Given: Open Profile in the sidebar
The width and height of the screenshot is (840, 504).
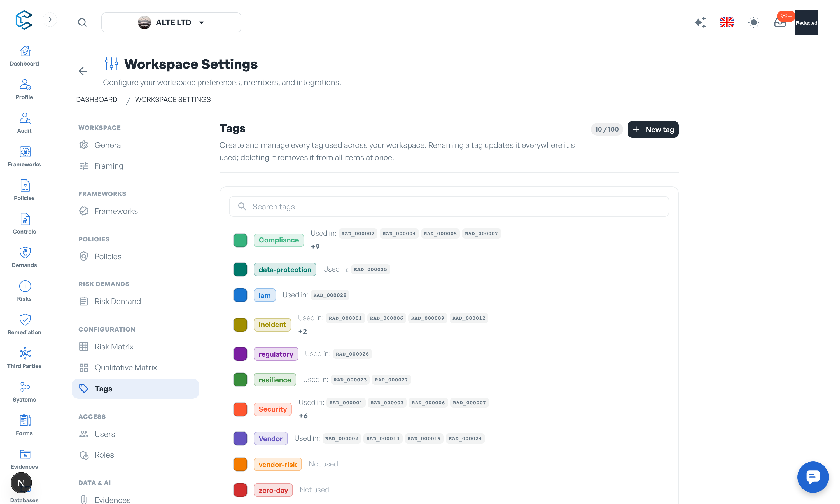Looking at the screenshot, I should (x=24, y=90).
